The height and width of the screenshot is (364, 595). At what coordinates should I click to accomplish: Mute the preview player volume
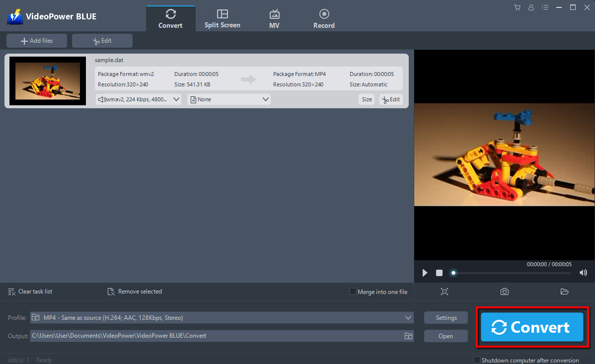tap(583, 272)
